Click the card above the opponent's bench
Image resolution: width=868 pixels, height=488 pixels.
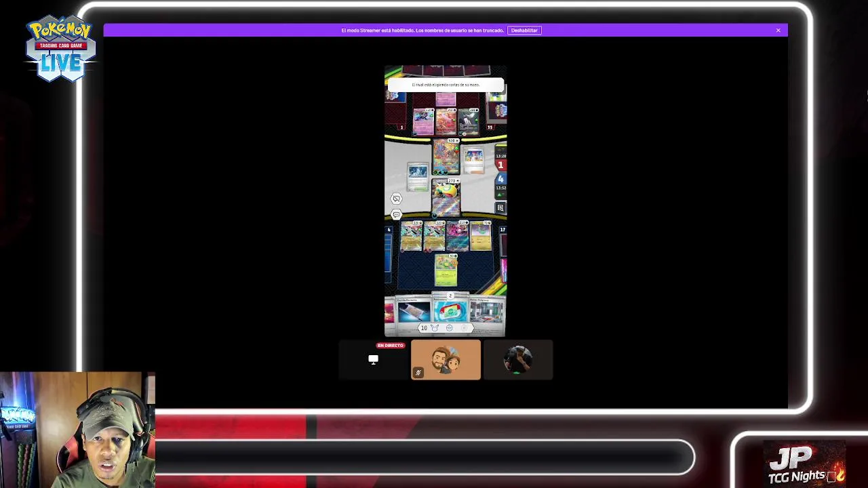(x=446, y=100)
